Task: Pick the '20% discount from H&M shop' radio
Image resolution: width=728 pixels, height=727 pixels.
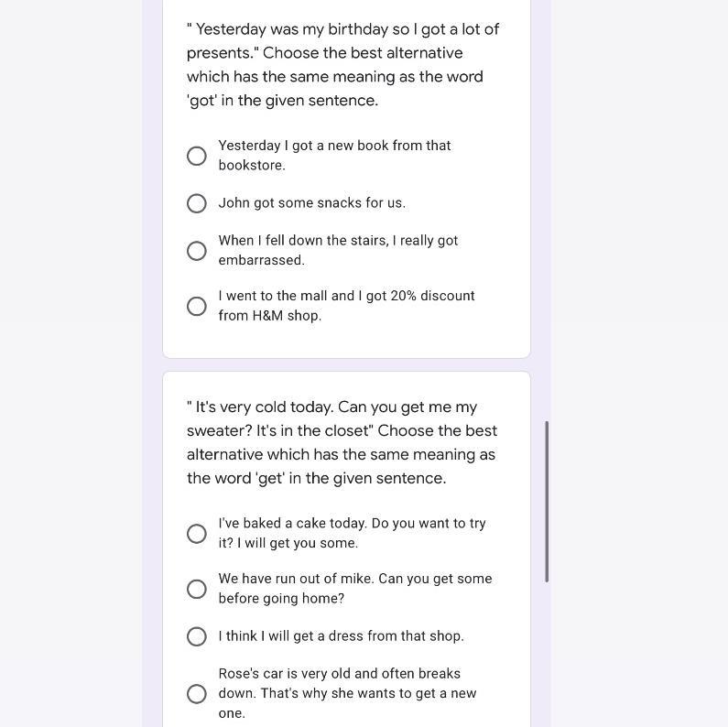Action: 197,306
